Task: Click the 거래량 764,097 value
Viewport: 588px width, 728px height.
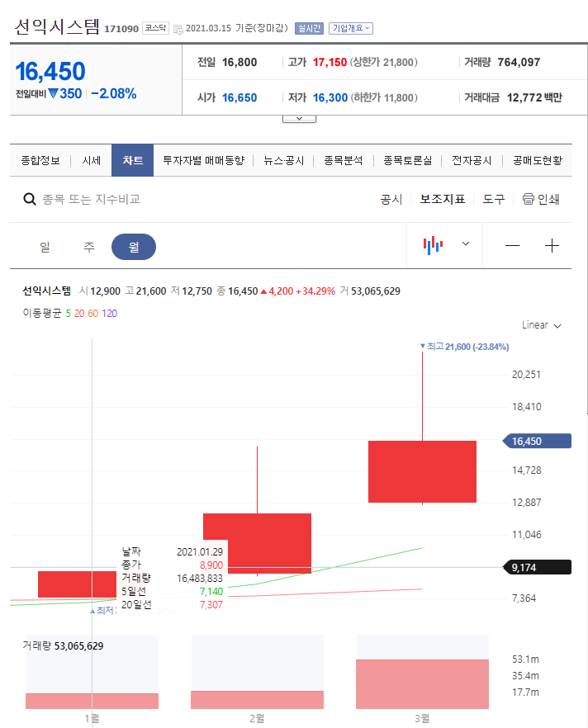Action: click(x=519, y=62)
